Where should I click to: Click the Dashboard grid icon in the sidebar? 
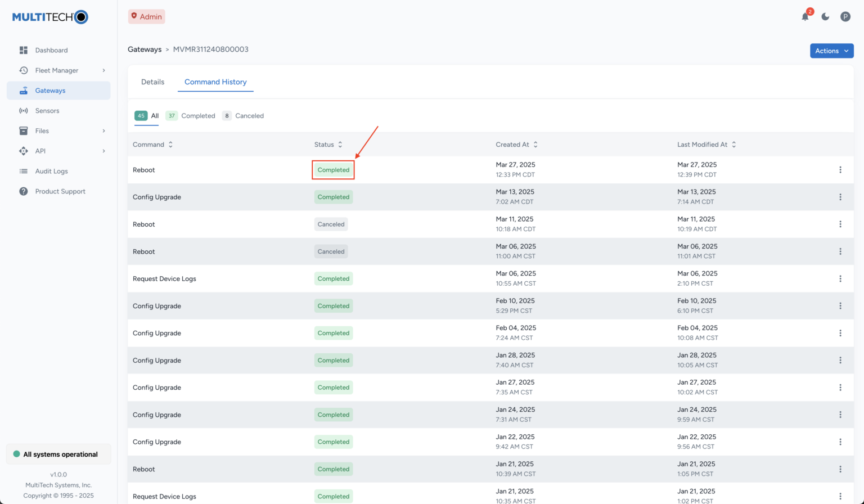coord(24,50)
